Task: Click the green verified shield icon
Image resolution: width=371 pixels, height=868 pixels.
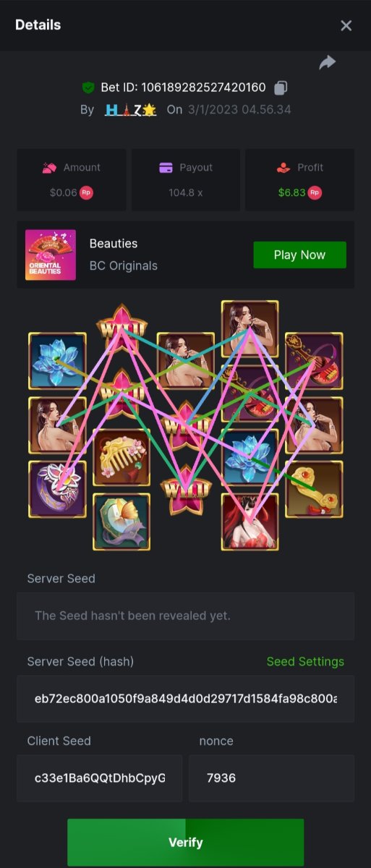Action: click(x=88, y=88)
